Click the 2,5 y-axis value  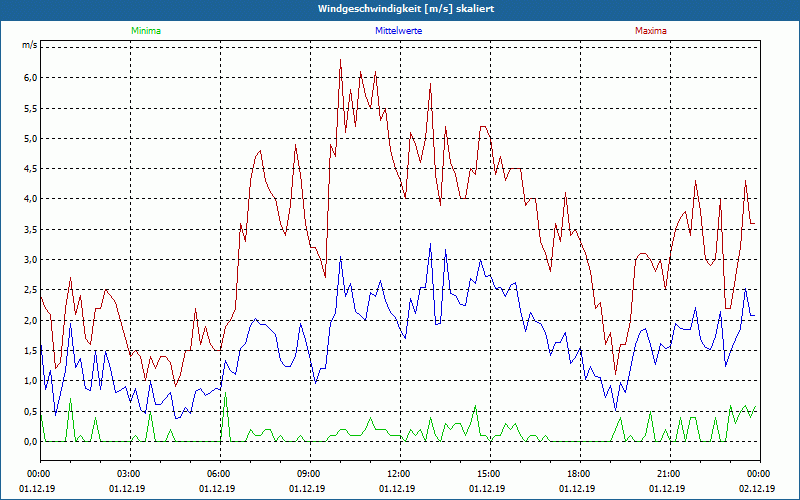pos(31,290)
